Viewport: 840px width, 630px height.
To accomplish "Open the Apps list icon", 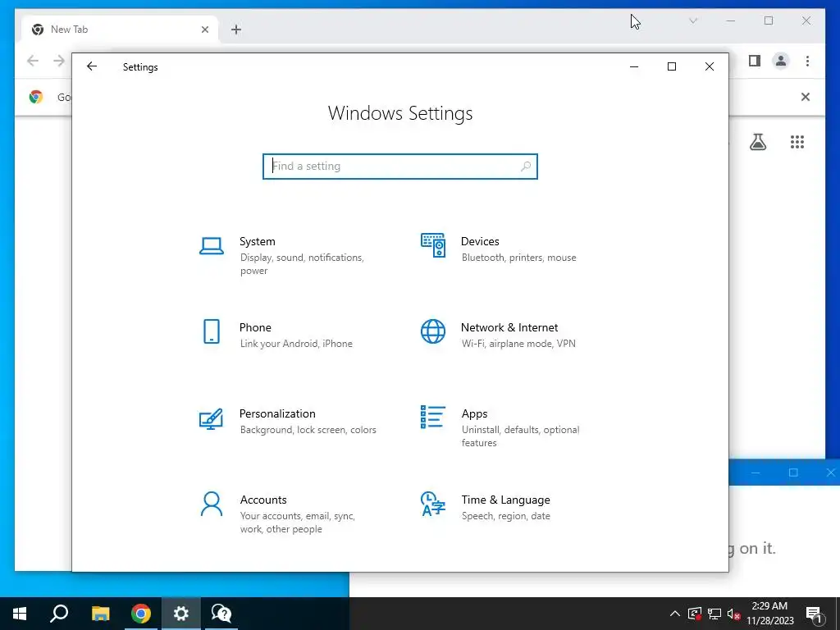I will pos(433,418).
